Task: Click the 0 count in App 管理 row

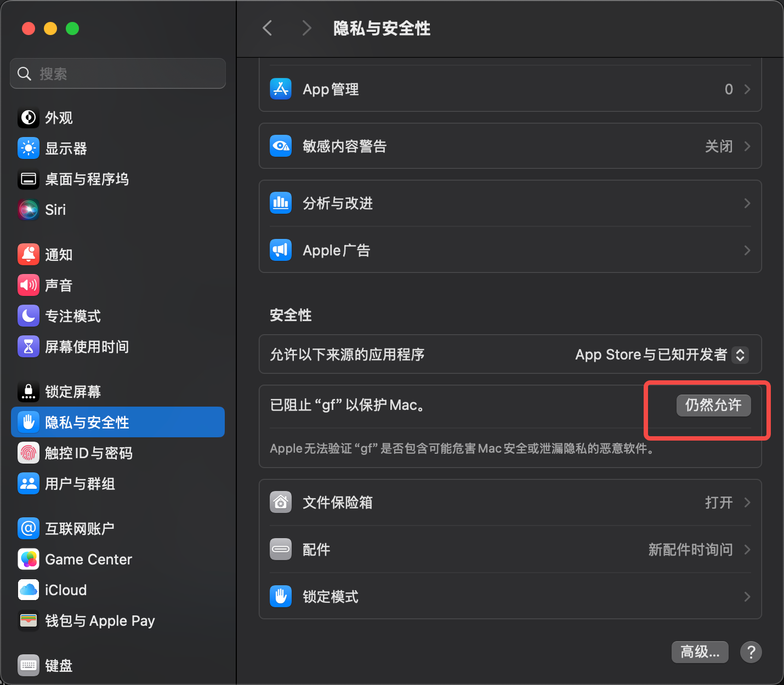Action: pos(729,89)
